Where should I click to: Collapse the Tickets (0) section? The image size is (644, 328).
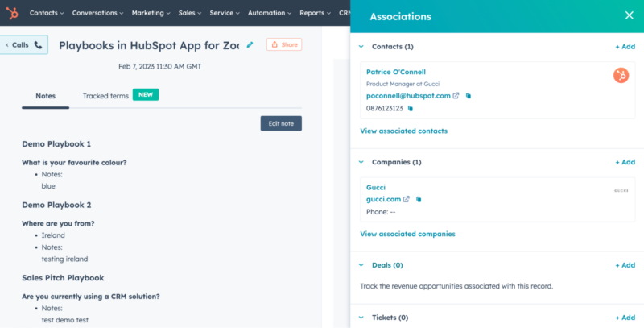[x=361, y=318]
